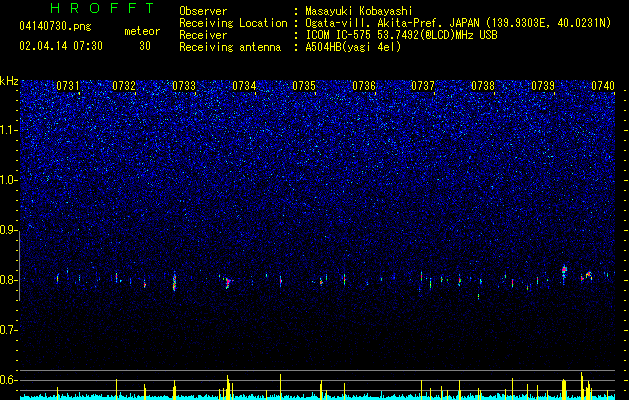This screenshot has width=629, height=400.
Task: Click the 0.6 kHz axis label
Action: 9,380
